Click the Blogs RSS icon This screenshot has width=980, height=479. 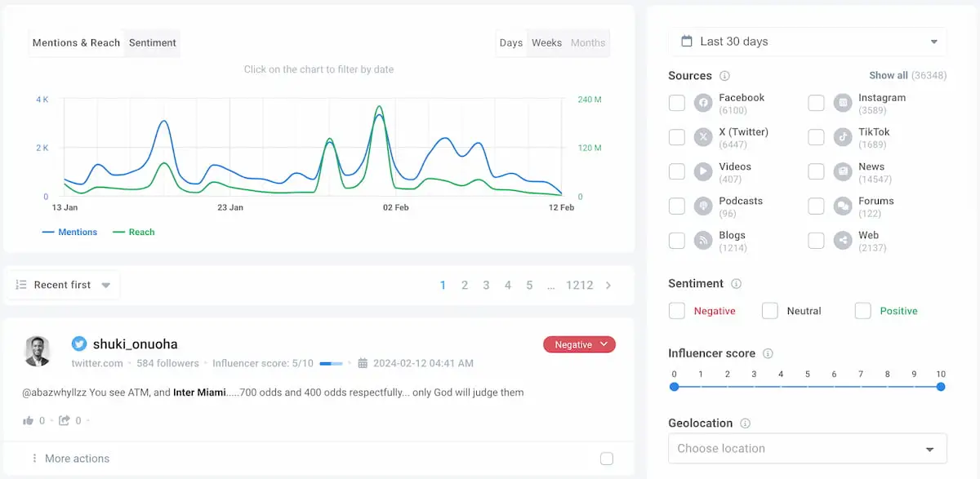click(703, 240)
